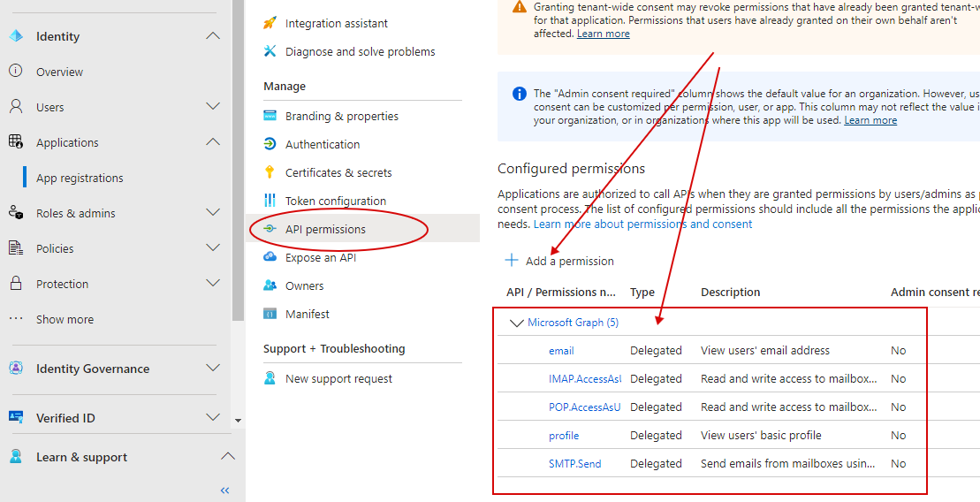Click the Owners people icon

(270, 285)
